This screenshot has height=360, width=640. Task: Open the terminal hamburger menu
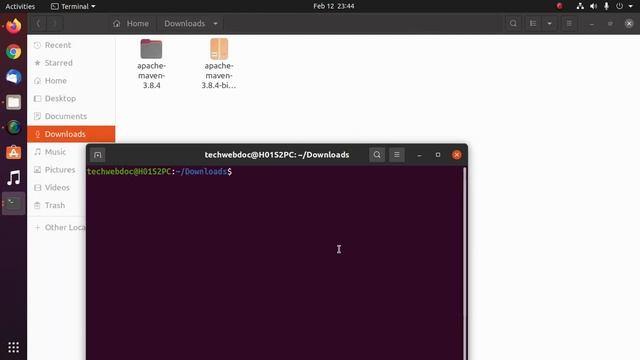point(397,155)
